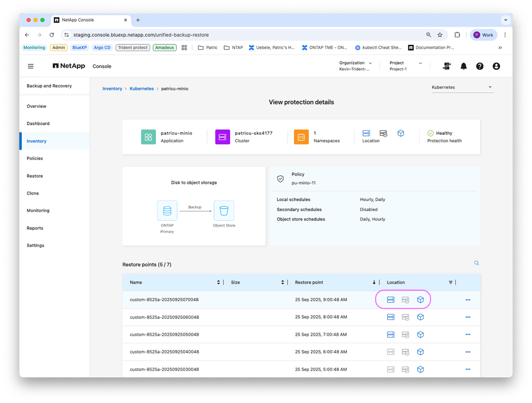
Task: Open actions menu for custom-8525a-20250925030048
Action: (x=468, y=369)
